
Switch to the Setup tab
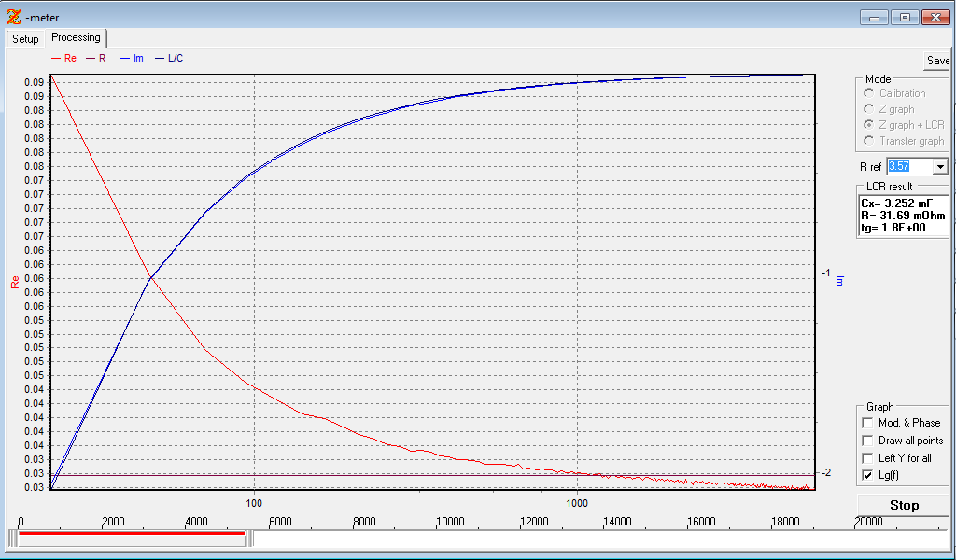tap(25, 39)
